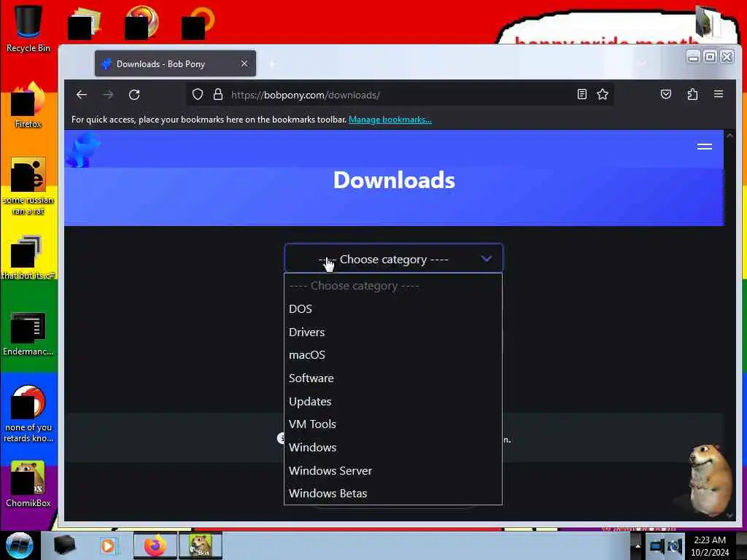Open the black box taskbar icon

click(64, 545)
